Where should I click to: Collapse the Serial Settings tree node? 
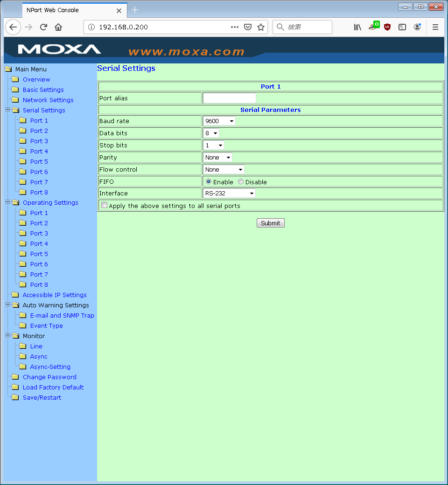point(8,110)
